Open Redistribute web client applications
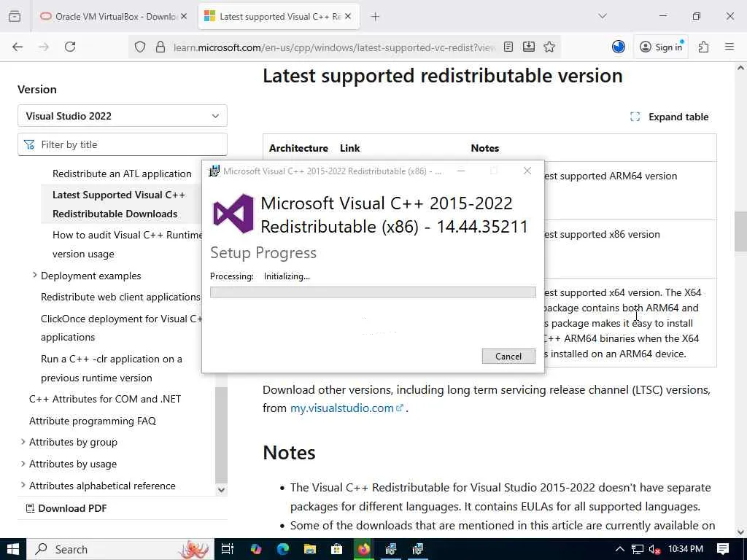Viewport: 747px width, 560px height. [x=120, y=297]
